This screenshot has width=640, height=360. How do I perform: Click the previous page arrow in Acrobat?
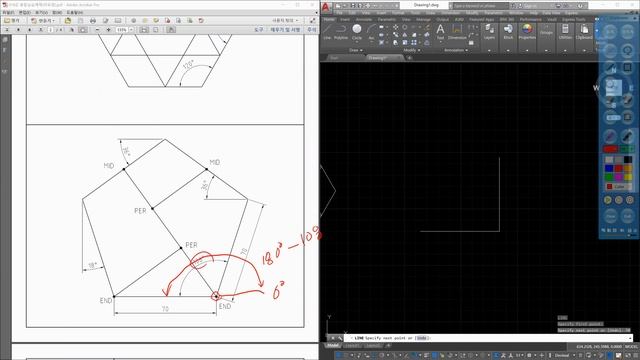tap(18, 30)
